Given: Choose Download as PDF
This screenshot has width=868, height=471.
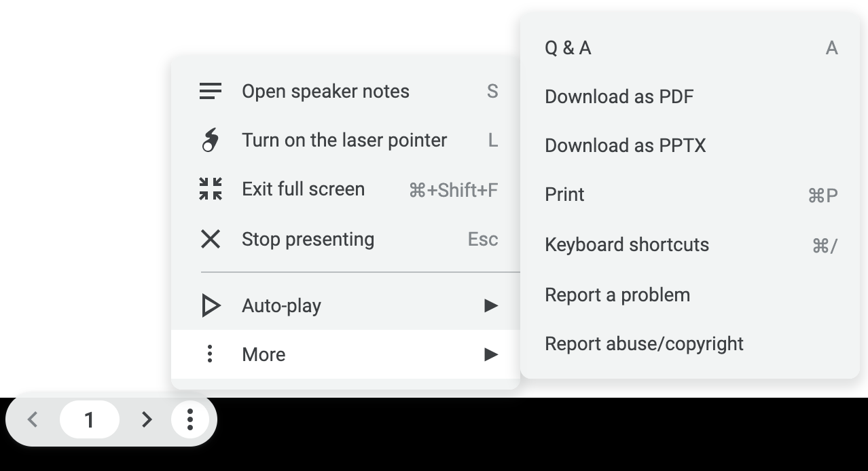Looking at the screenshot, I should (x=619, y=96).
